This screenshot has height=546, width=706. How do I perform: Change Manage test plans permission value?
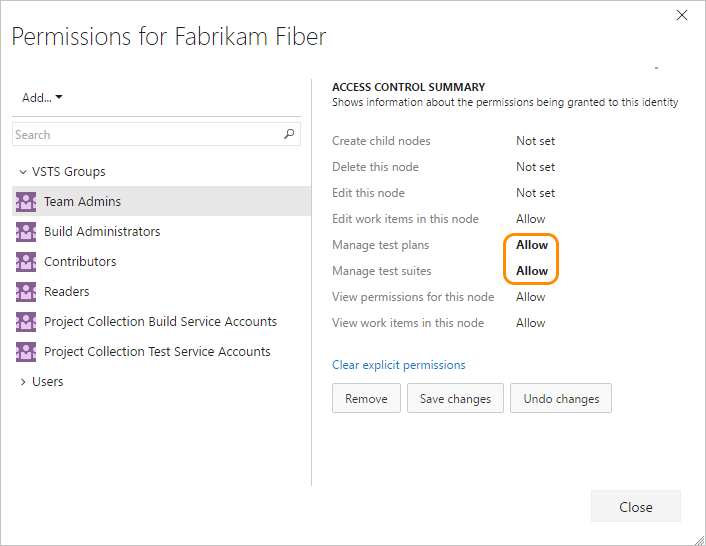click(532, 245)
